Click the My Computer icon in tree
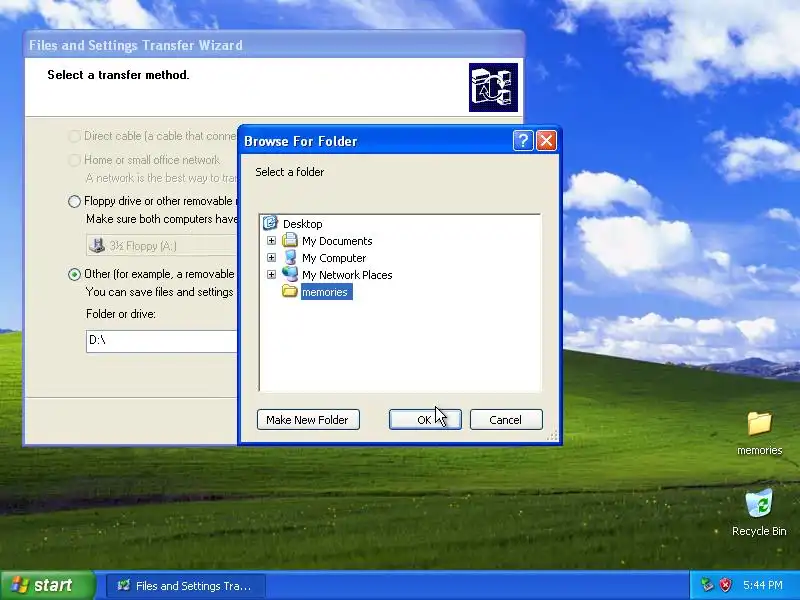Screen dimensions: 800x600 click(290, 257)
